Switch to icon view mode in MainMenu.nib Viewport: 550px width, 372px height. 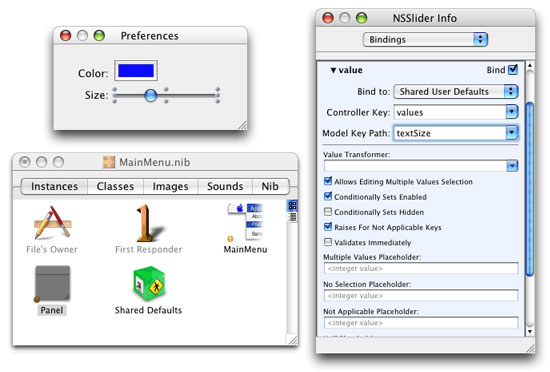(x=292, y=205)
